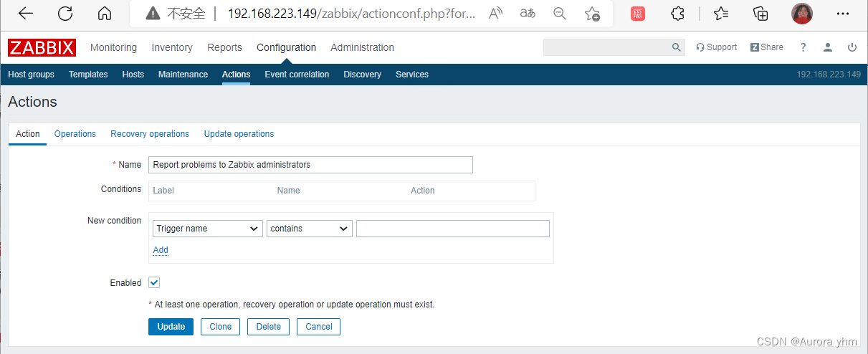This screenshot has height=354, width=868.
Task: Switch to the Update operations tab
Action: point(239,134)
